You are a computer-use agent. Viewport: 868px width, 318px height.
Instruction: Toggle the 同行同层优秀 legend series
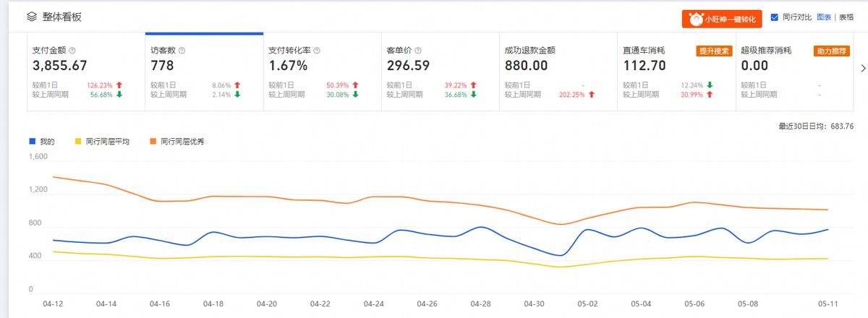point(176,141)
